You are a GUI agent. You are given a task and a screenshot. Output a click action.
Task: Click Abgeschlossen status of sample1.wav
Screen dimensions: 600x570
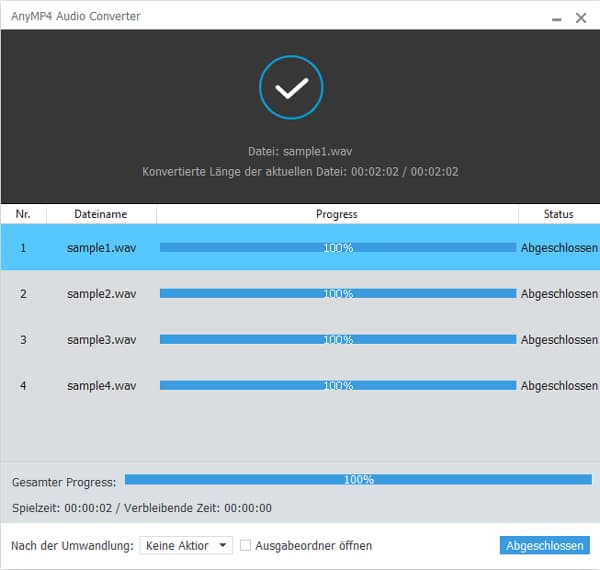pos(559,248)
